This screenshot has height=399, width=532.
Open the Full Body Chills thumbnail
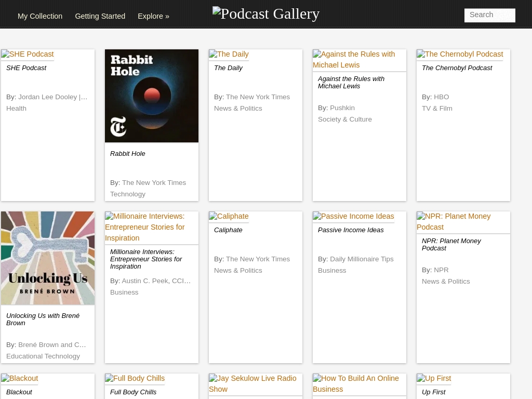coord(135,378)
